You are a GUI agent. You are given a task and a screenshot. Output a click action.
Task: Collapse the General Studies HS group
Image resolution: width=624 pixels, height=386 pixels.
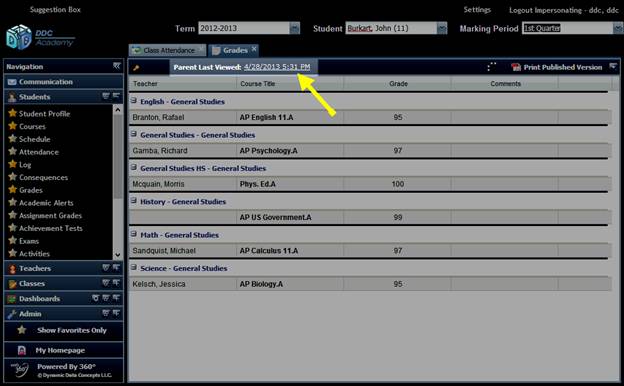point(134,168)
